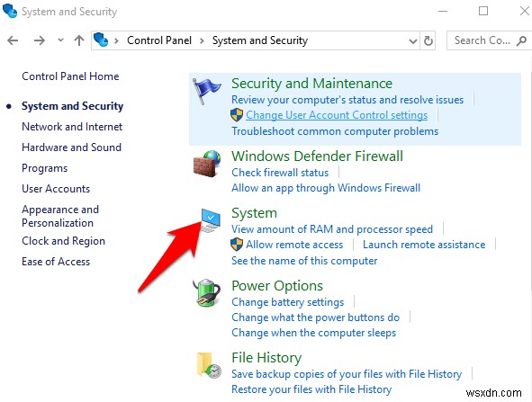
Task: Click the Control Panel icon in address bar
Action: [x=101, y=40]
